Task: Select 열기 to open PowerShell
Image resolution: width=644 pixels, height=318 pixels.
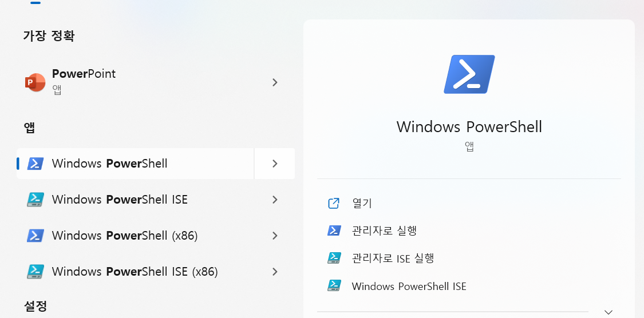Action: coord(362,203)
